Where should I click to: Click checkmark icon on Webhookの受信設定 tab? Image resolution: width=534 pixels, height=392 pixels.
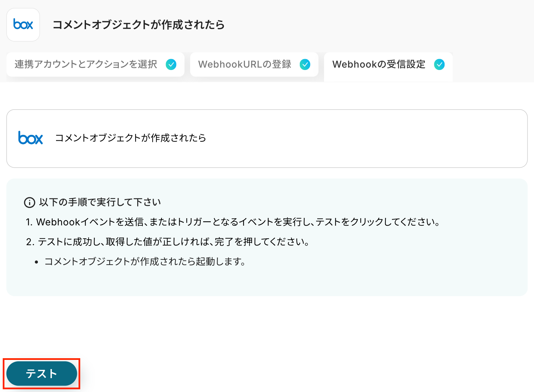pos(439,64)
